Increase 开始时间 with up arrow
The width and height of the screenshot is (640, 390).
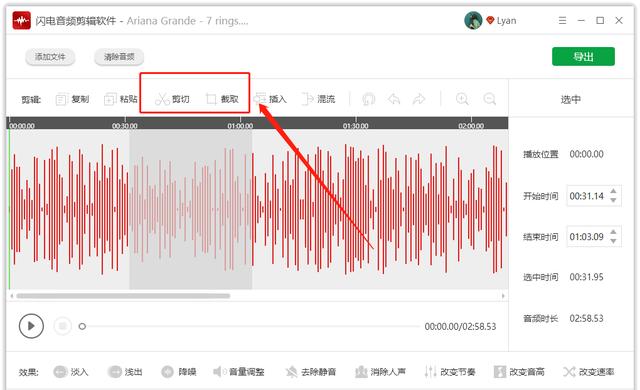(613, 191)
